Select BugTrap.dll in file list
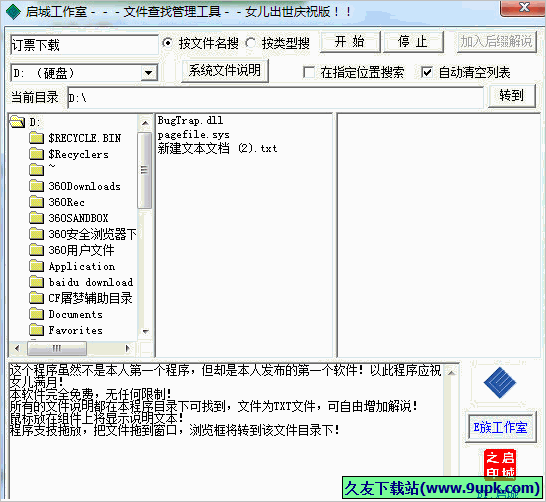Screen dimensions: 546x502 190,120
